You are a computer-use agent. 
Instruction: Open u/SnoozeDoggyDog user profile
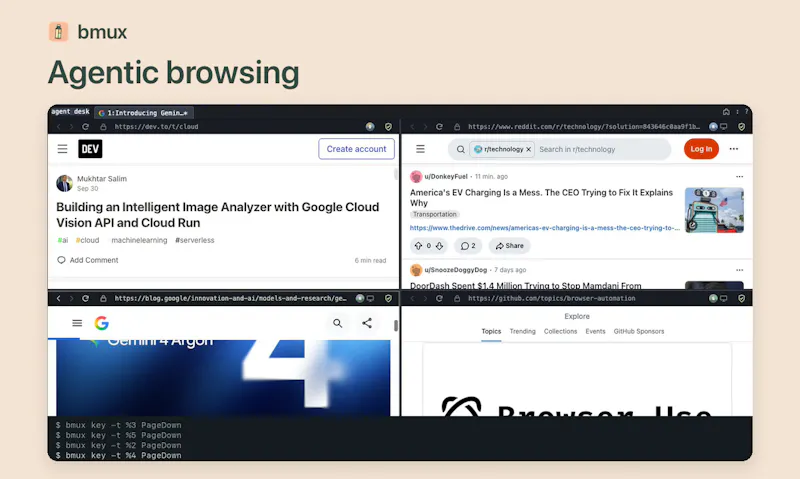[x=456, y=270]
